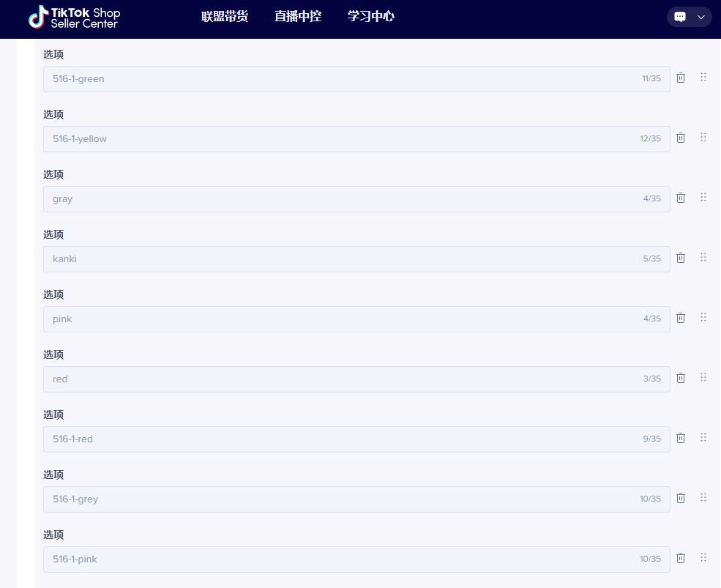Viewport: 721px width, 588px height.
Task: Delete the 516-1-pink option
Action: tap(681, 558)
